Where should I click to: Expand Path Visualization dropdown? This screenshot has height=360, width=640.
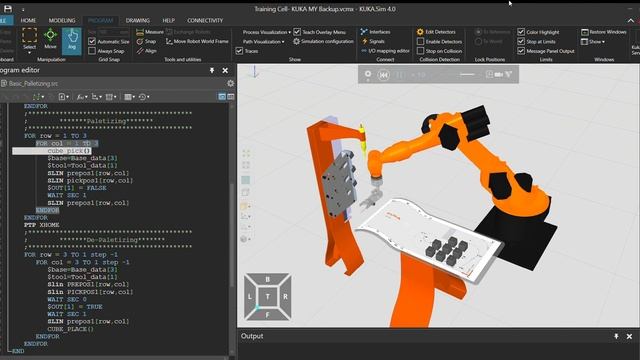coord(263,41)
